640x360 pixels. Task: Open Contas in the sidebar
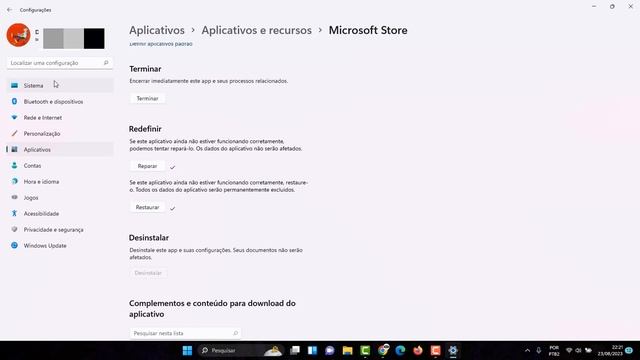pyautogui.click(x=60, y=166)
